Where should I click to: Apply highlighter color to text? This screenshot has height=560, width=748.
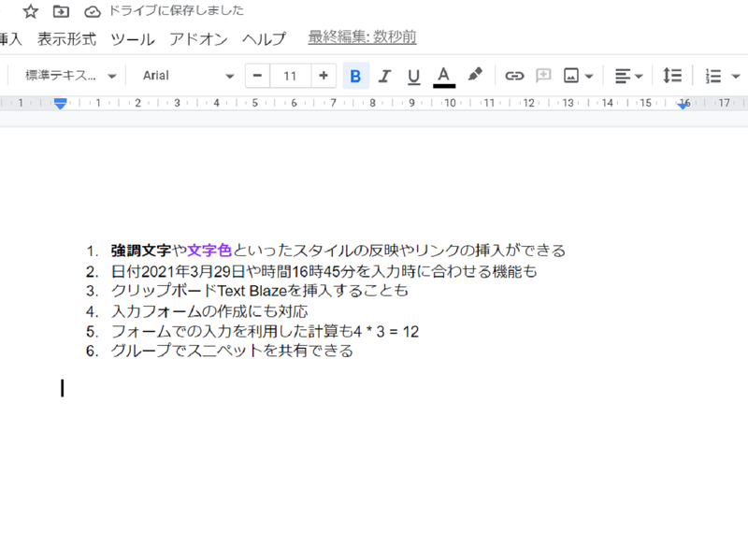(475, 75)
